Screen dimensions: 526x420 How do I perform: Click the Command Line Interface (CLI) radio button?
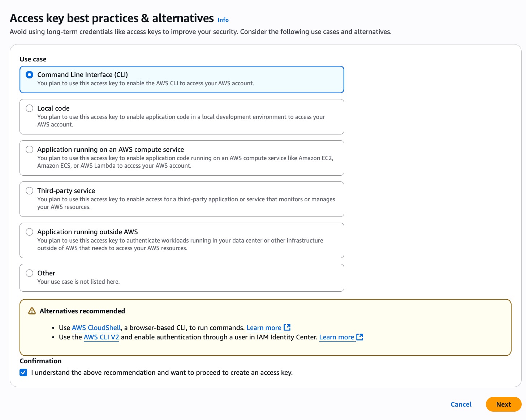[x=29, y=74]
